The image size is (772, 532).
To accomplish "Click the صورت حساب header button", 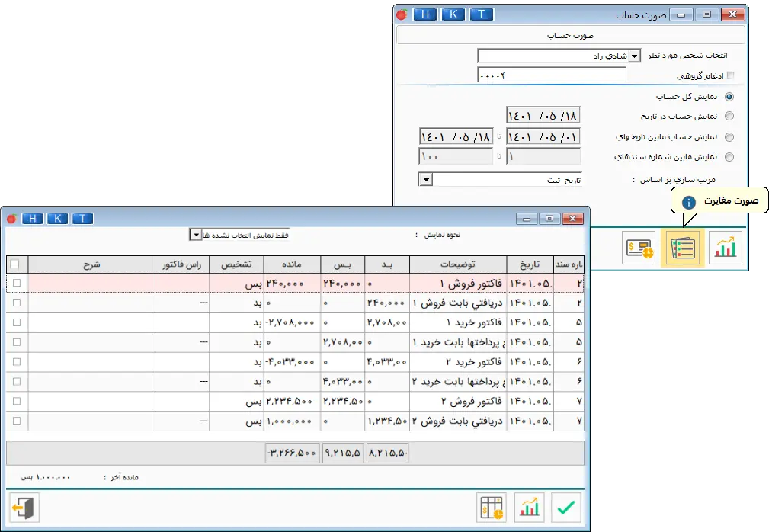I will click(x=570, y=34).
